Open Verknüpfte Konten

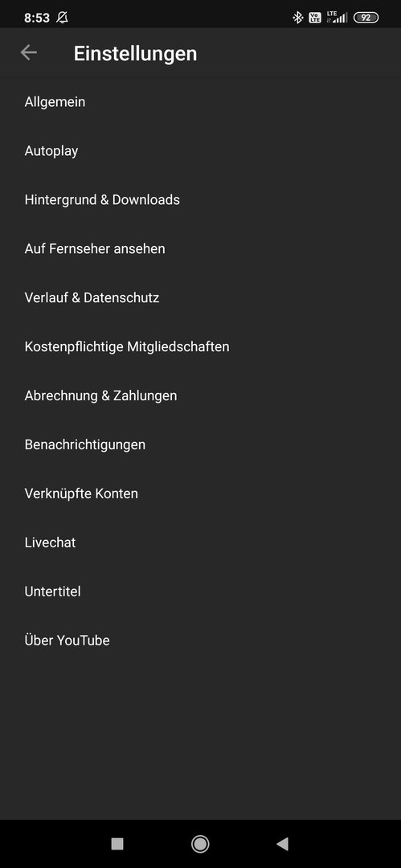[201, 493]
